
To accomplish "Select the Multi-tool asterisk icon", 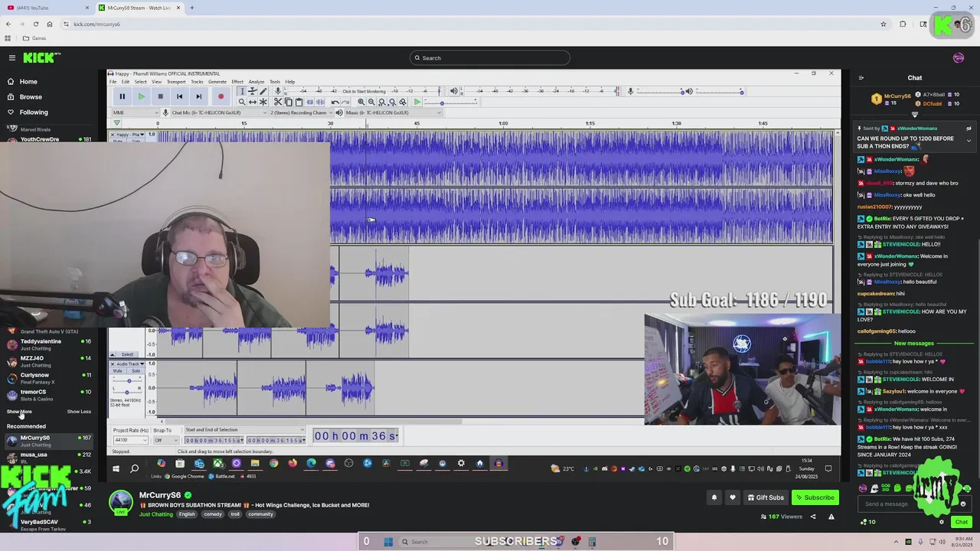I will [263, 102].
